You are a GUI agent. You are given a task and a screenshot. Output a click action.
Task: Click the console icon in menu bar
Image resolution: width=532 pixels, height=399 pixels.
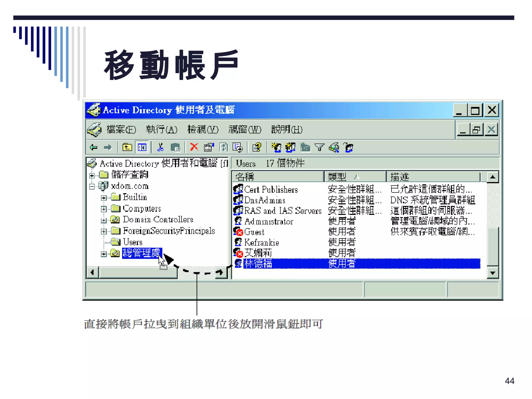(94, 129)
